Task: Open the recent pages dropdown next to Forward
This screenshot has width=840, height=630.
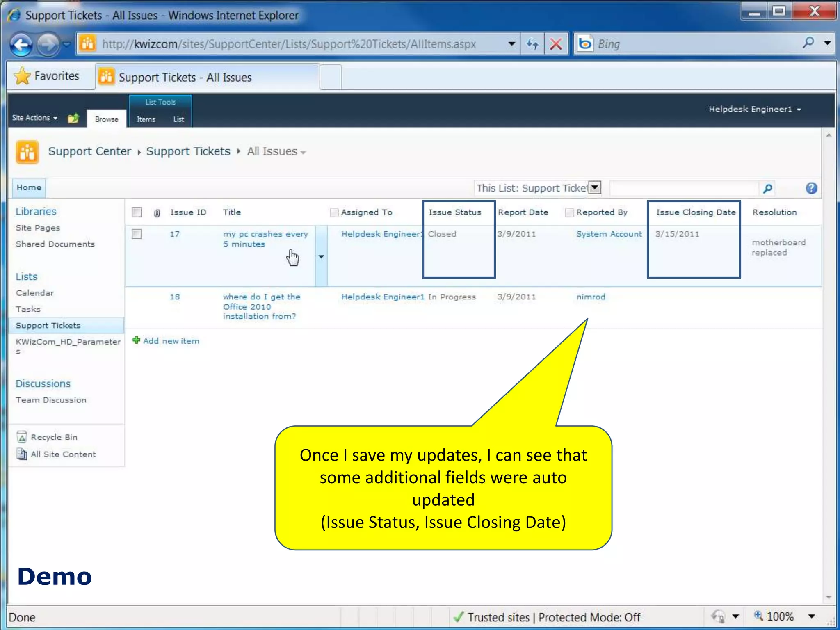Action: 67,44
